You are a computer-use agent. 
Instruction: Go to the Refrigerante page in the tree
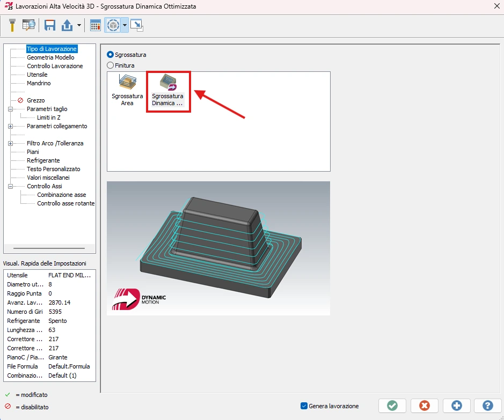43,160
